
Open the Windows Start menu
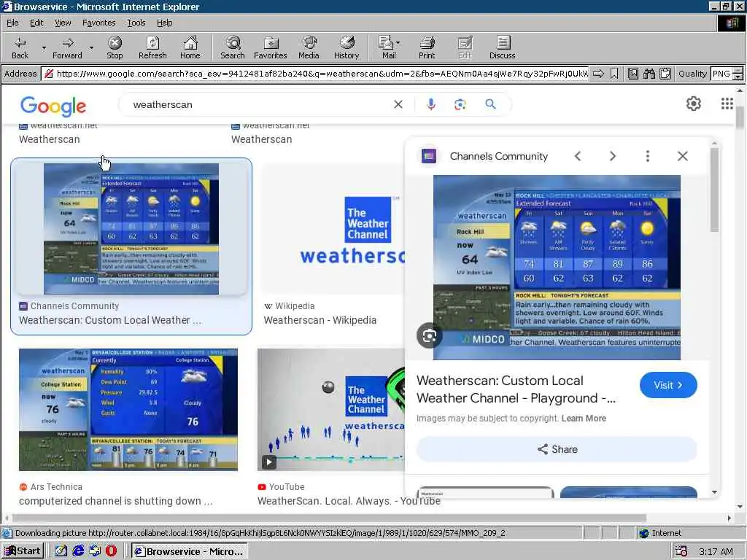coord(23,551)
